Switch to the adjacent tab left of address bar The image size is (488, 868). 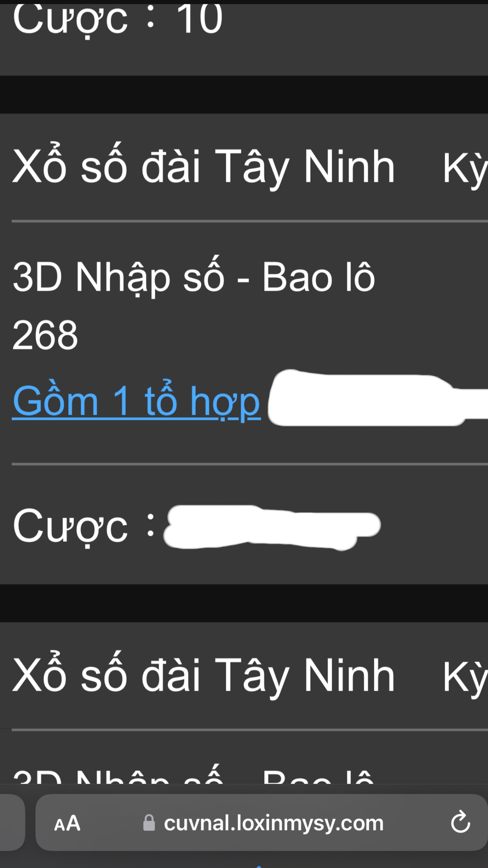point(12,822)
